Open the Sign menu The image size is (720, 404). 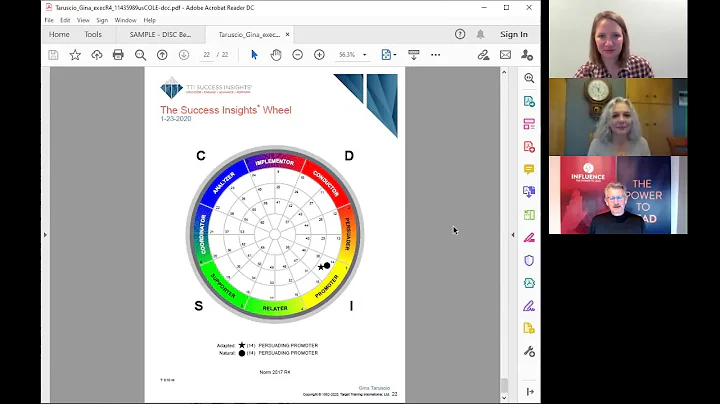pos(102,20)
